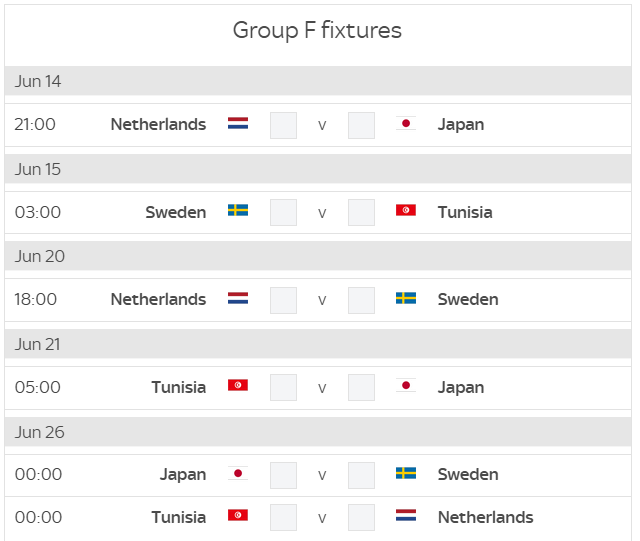Select the Netherlands score box in the Jun 14 match

point(283,125)
